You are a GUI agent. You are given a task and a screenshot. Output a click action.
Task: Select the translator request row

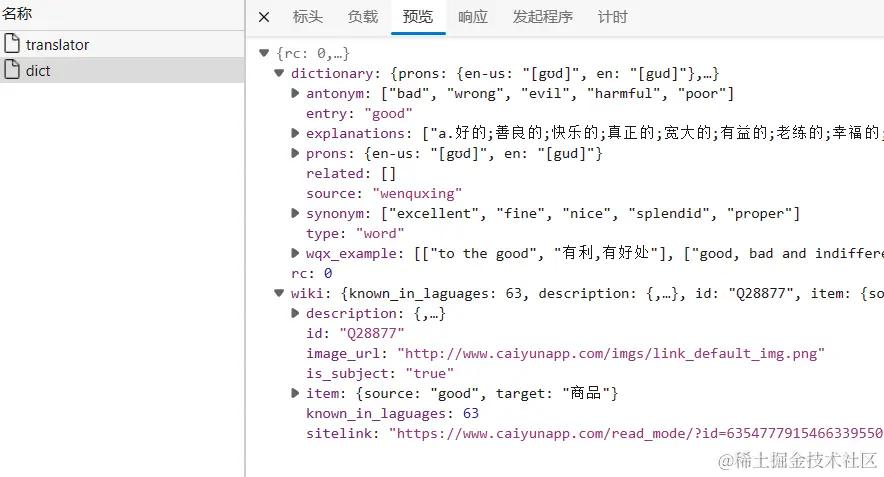(122, 44)
